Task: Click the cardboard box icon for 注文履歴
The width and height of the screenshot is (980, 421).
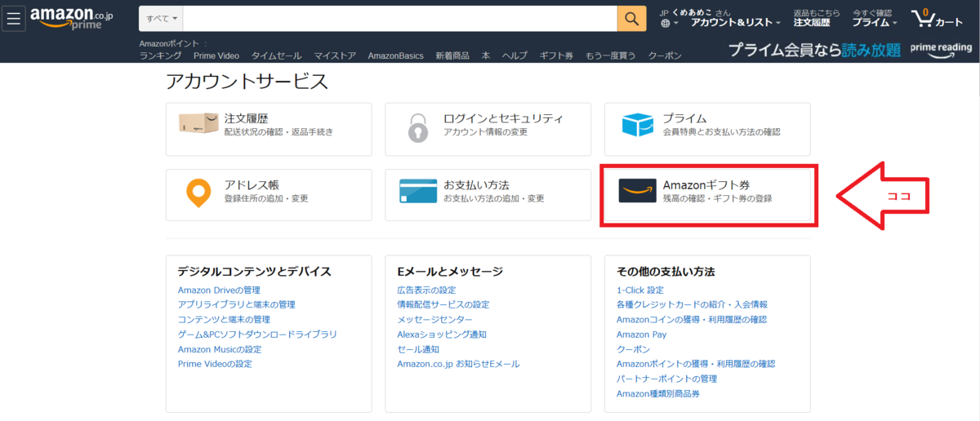Action: pos(198,125)
